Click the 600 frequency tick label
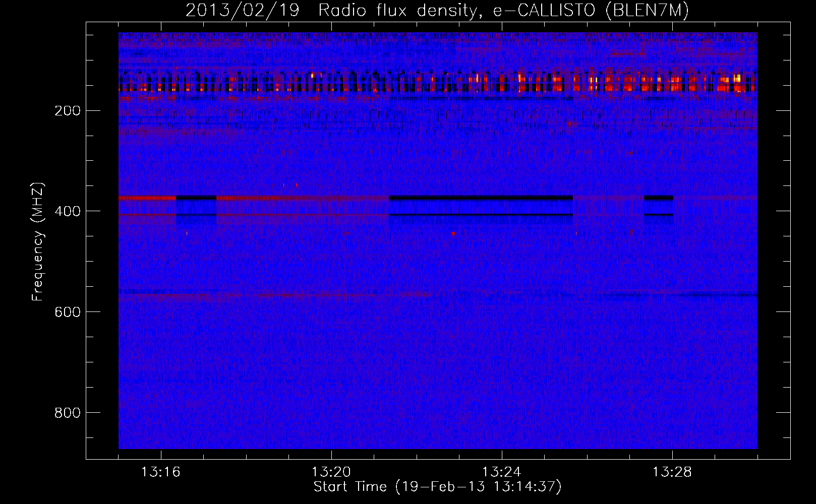The width and height of the screenshot is (816, 504). point(68,312)
